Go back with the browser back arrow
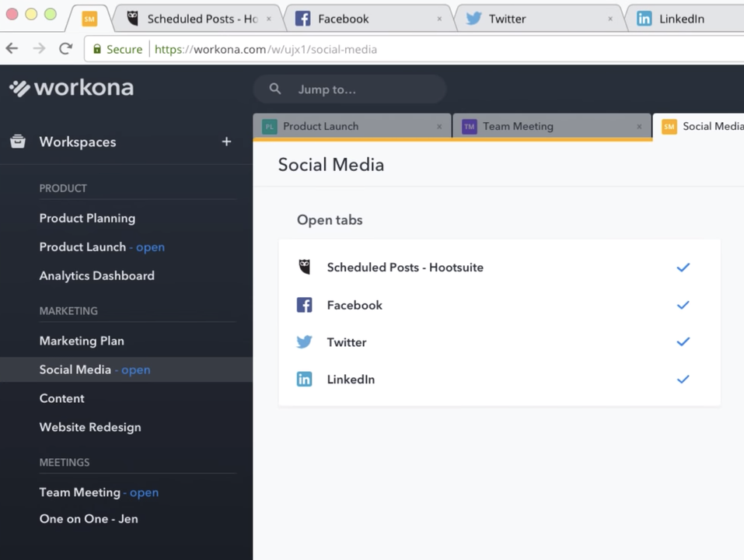This screenshot has width=744, height=560. [x=12, y=48]
